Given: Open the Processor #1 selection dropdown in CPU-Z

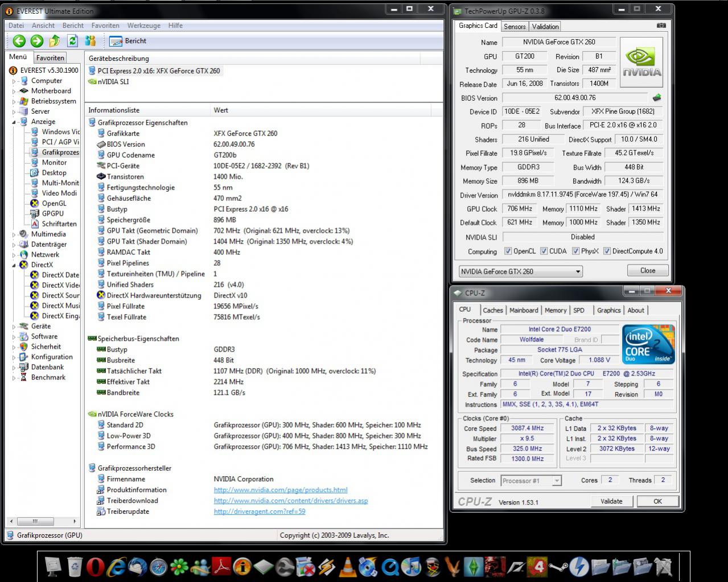Looking at the screenshot, I should click(x=530, y=481).
